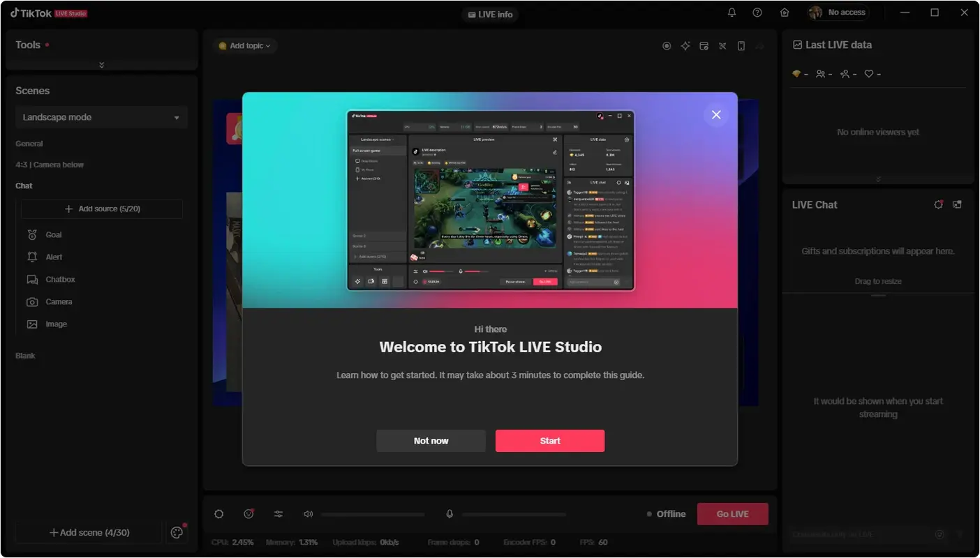Image resolution: width=980 pixels, height=558 pixels.
Task: Open the phone mirror view icon
Action: pos(741,45)
